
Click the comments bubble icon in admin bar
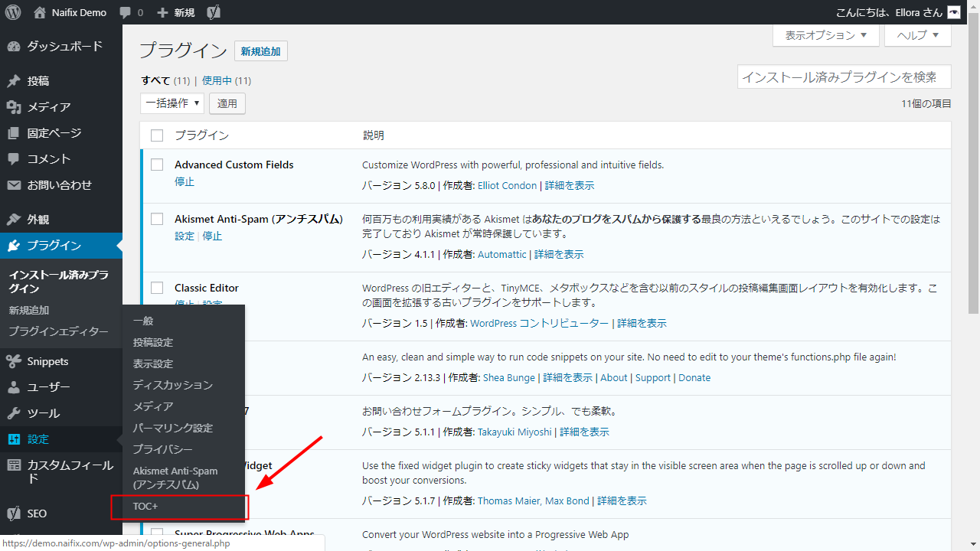[x=125, y=13]
